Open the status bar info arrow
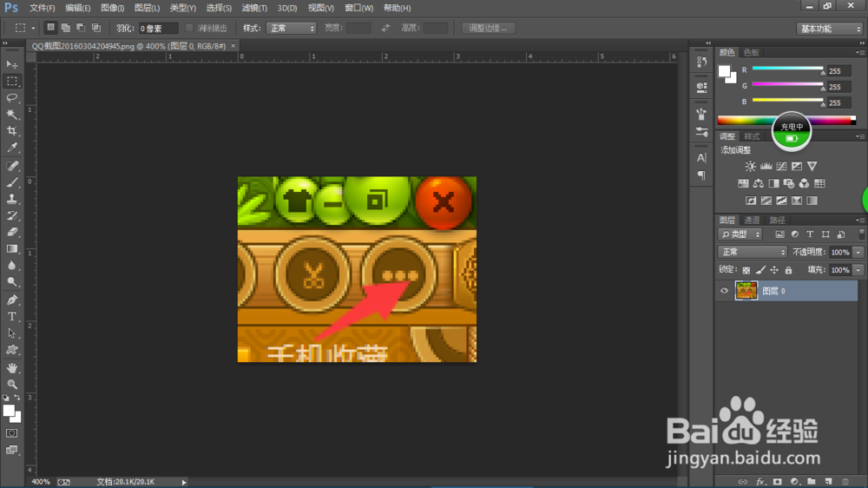868x488 pixels. 184,483
